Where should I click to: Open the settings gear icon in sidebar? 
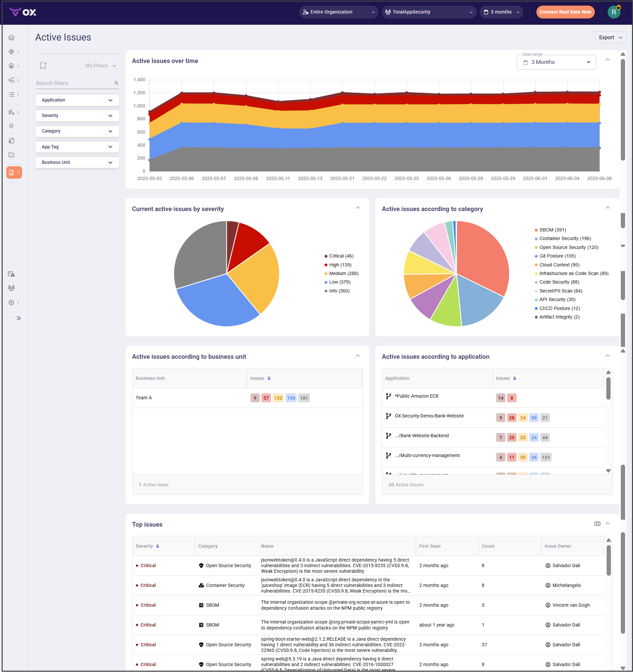(x=12, y=303)
